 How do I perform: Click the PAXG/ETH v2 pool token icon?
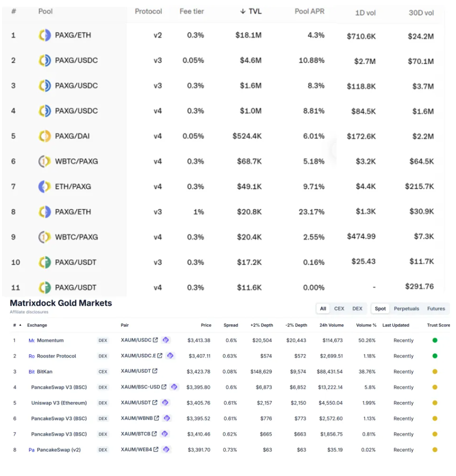(45, 36)
